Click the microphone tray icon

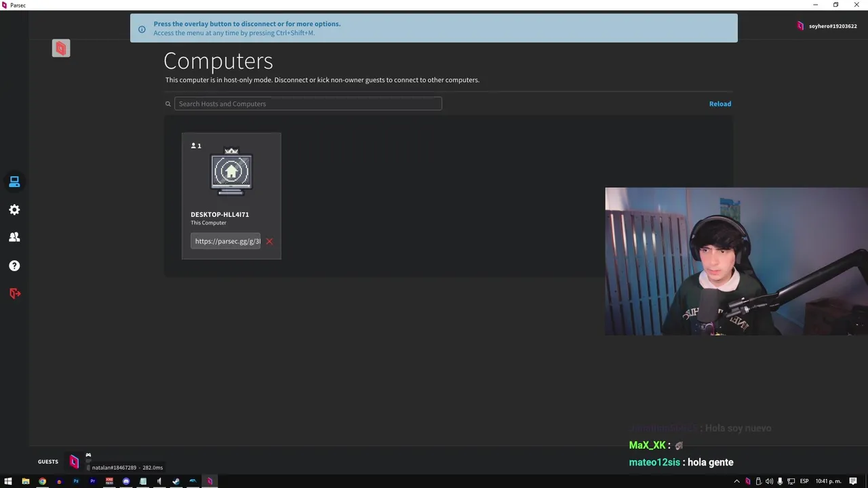coord(780,481)
